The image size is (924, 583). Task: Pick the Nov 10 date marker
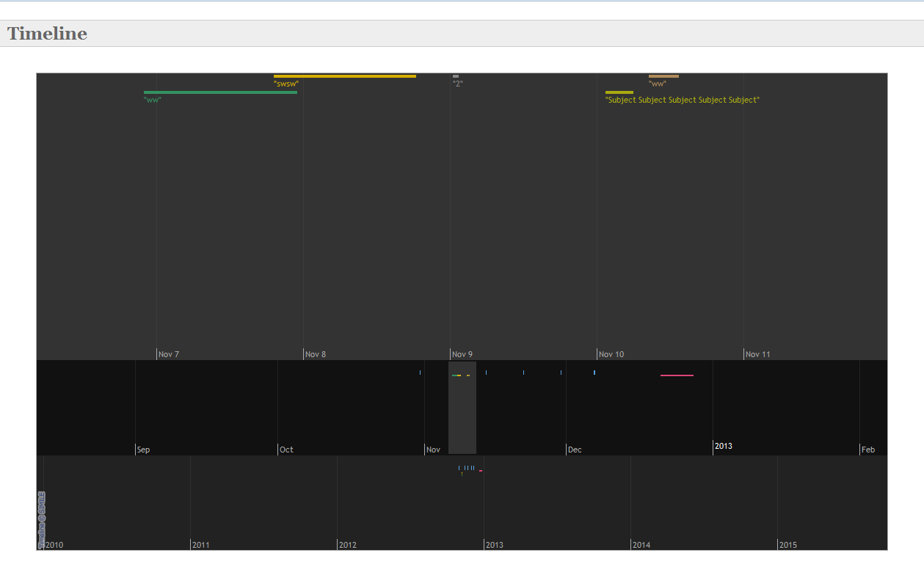[611, 354]
